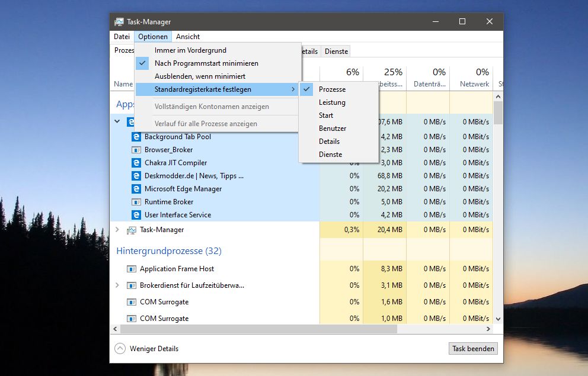This screenshot has width=588, height=376.
Task: Click the horizontal scrollbar thumb
Action: (258, 329)
